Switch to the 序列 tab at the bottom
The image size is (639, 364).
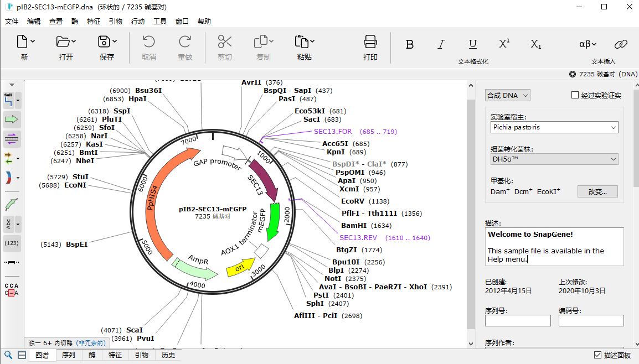pos(69,355)
